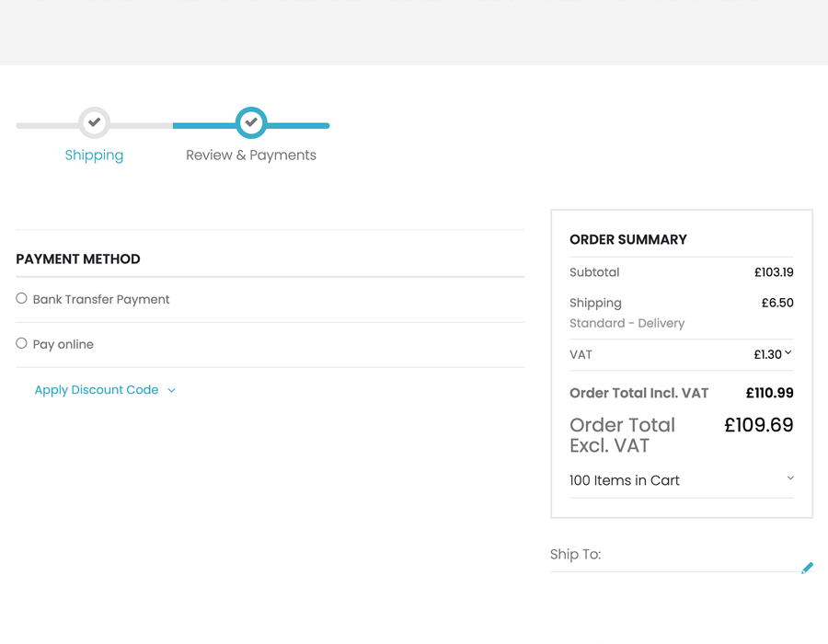Select the Bank Transfer Payment radio button
The height and width of the screenshot is (644, 828).
click(20, 297)
